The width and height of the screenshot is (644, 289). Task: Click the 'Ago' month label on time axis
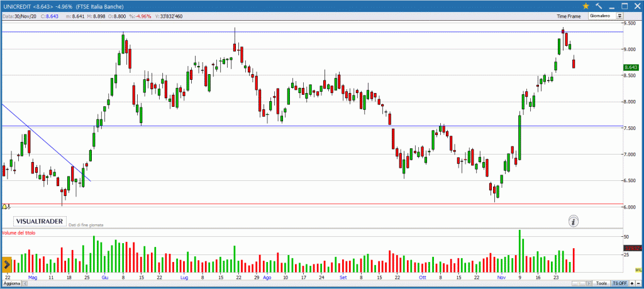267,278
